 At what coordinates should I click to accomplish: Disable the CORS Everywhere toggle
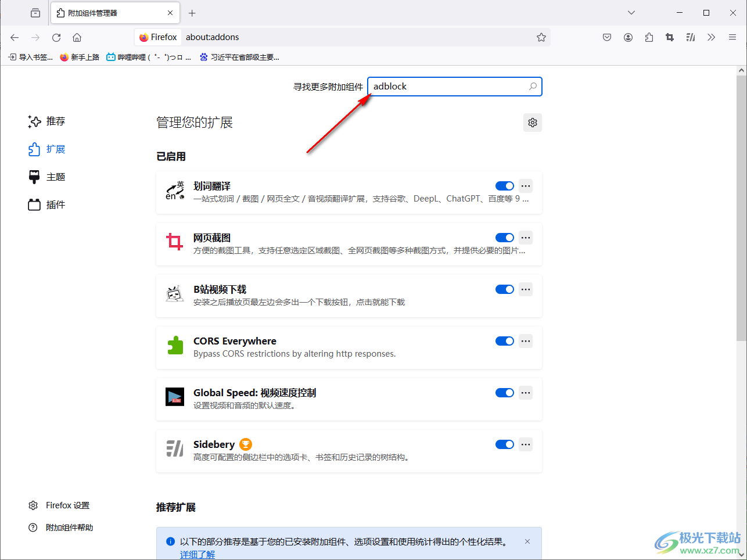tap(505, 341)
